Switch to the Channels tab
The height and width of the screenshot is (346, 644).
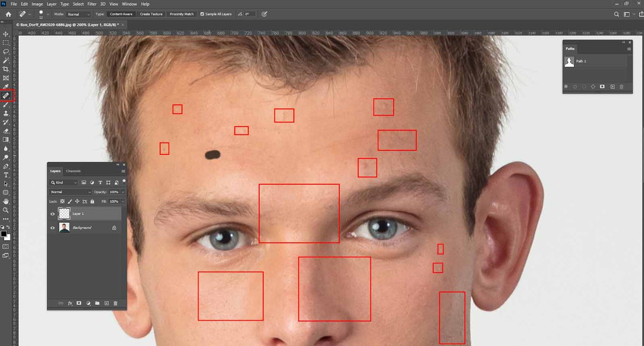[x=74, y=171]
